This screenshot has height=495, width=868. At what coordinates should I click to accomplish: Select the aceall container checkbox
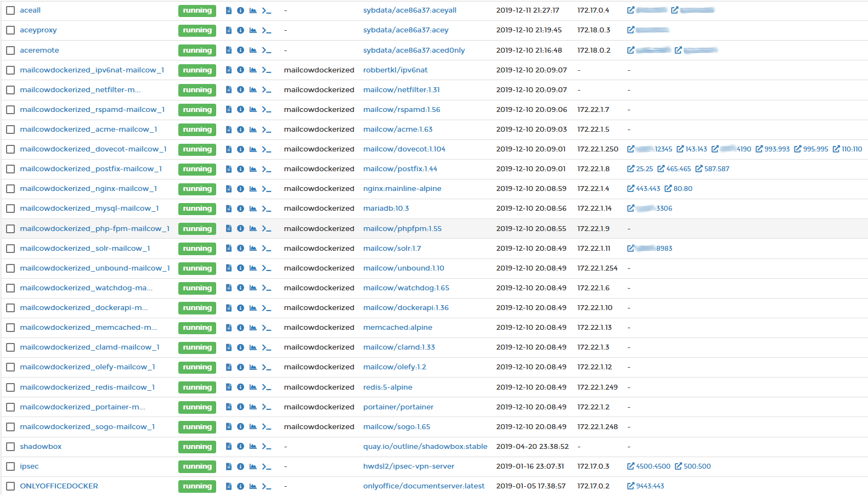pos(10,10)
